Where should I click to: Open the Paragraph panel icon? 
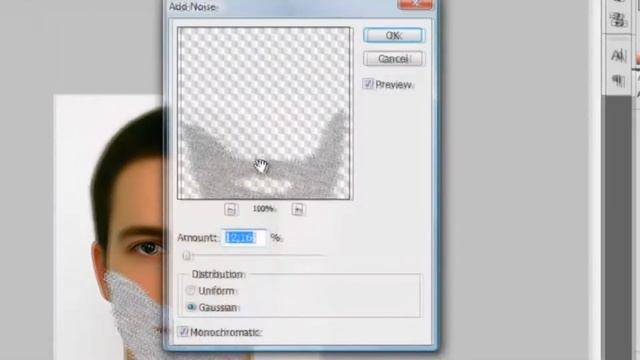[618, 81]
